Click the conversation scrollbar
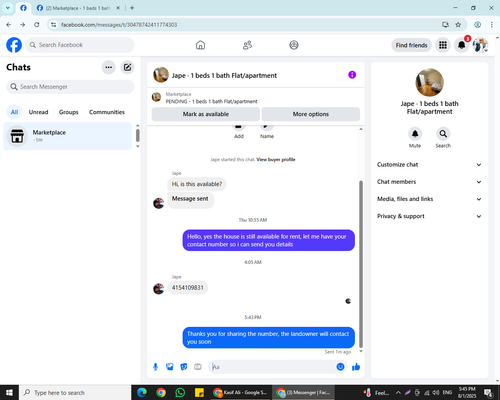500x400 pixels. pos(361,264)
